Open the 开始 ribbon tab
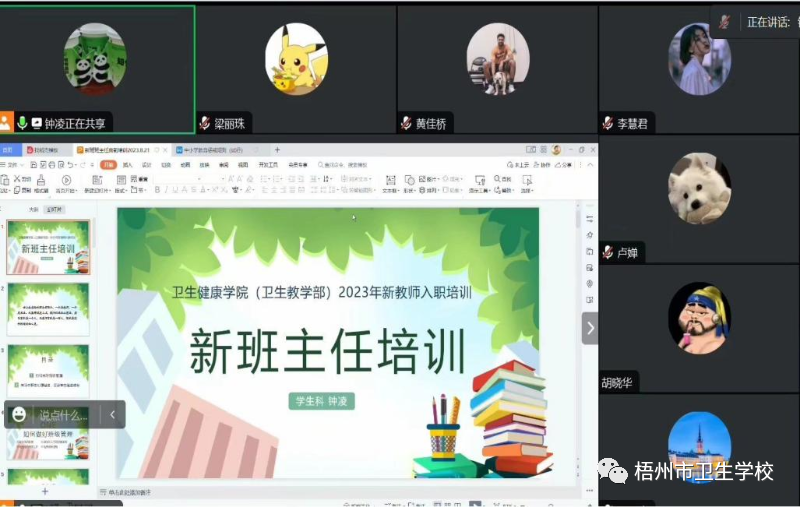 click(107, 164)
